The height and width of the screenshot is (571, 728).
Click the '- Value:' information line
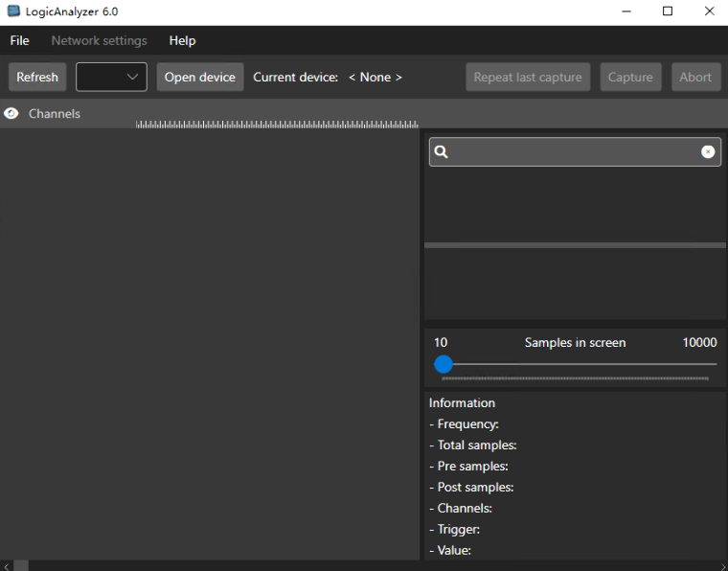(x=450, y=550)
